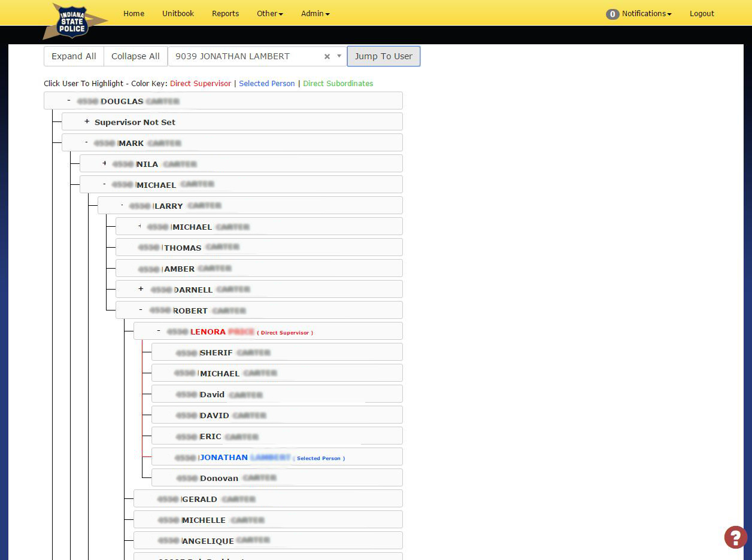
Task: Collapse the DOUGLAS root node
Action: 69,101
